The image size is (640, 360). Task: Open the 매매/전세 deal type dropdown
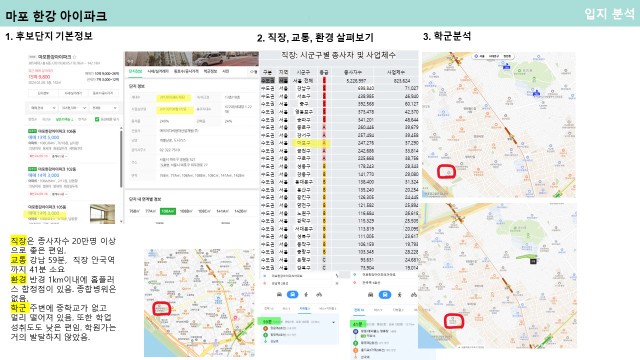42,108
